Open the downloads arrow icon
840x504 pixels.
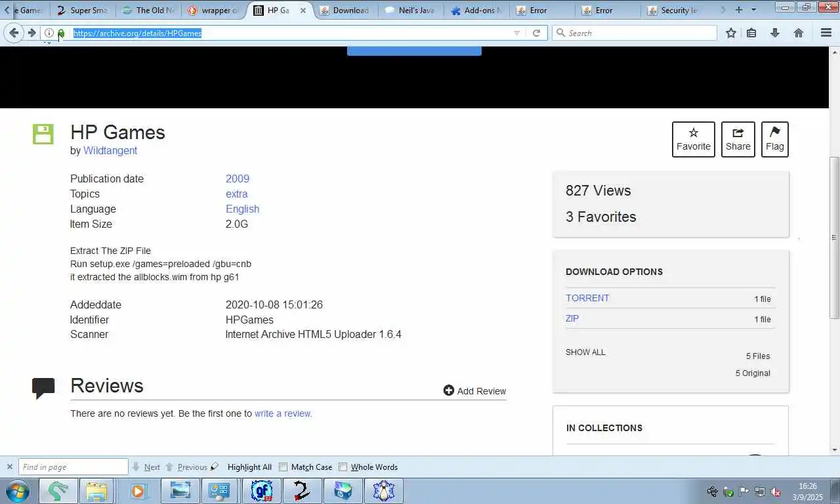pos(775,33)
